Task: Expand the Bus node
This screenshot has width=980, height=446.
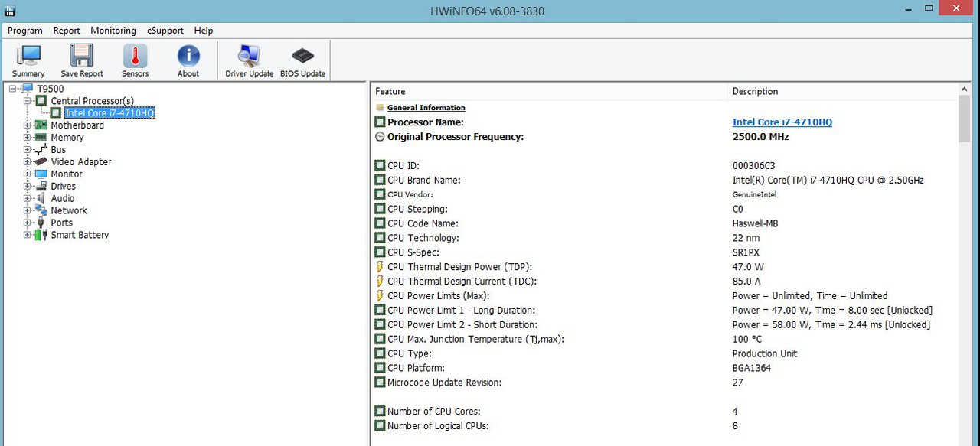Action: click(28, 150)
